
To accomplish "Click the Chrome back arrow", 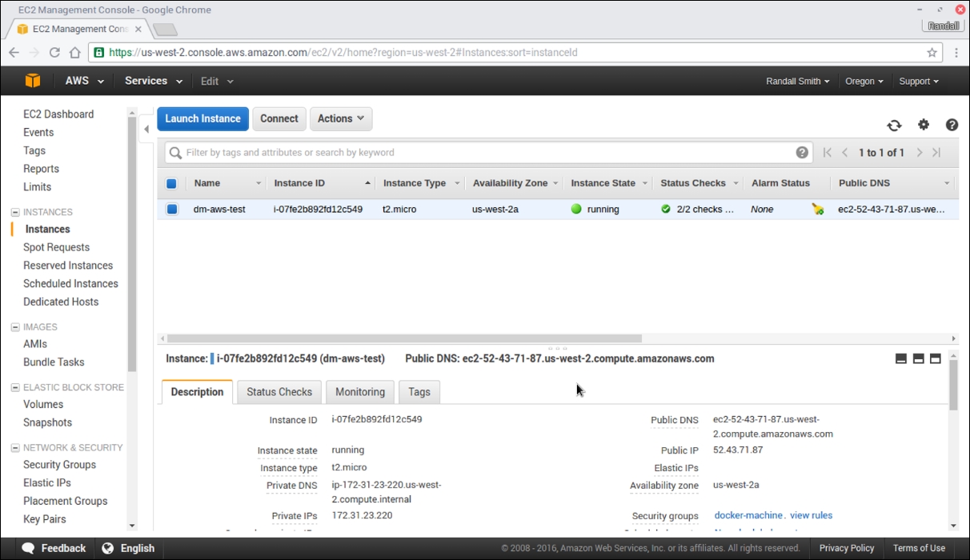I will [14, 53].
